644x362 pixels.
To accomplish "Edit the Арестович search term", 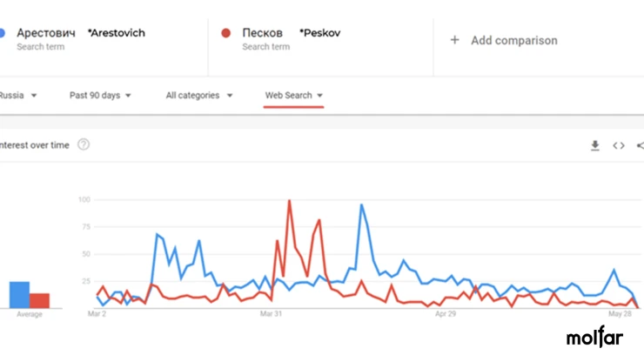I will (x=46, y=33).
